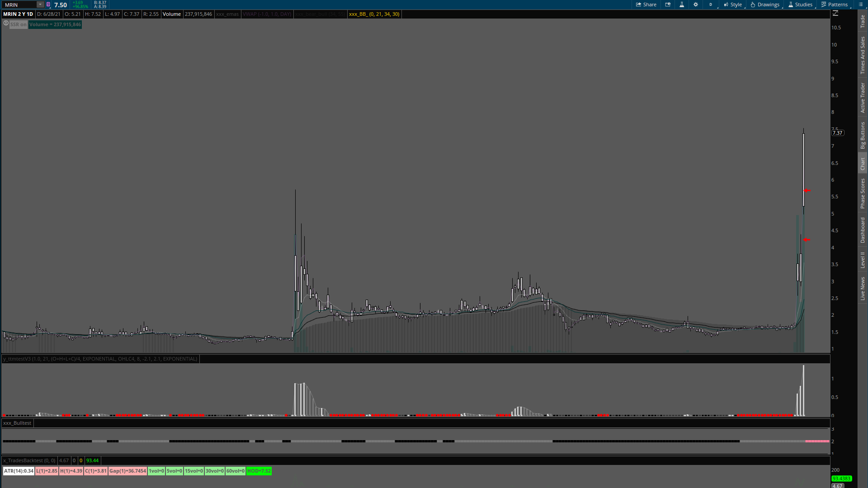
Task: Open the Active Trader sidebar tab
Action: (x=863, y=98)
